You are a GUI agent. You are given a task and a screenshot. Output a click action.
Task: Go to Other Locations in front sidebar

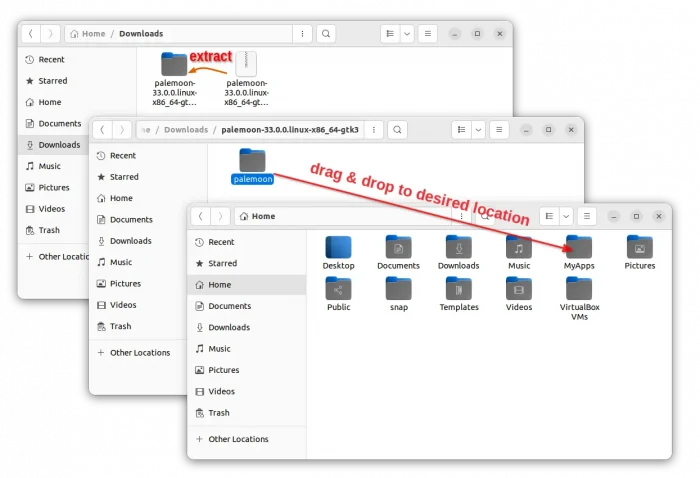click(238, 439)
